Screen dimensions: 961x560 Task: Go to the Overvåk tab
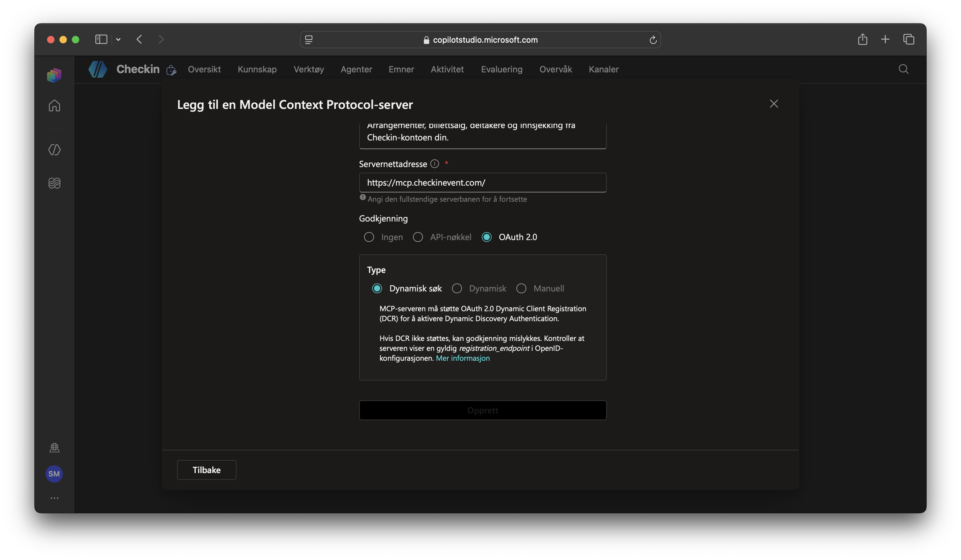pos(556,69)
